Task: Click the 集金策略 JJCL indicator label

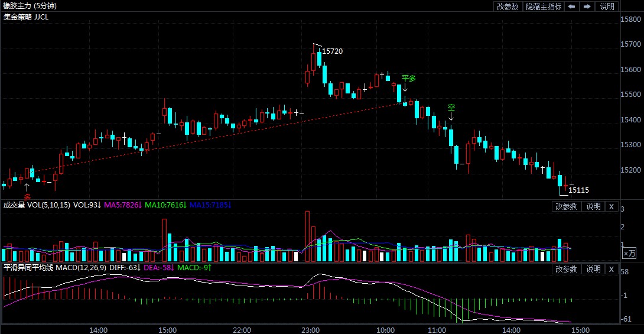Action: tap(26, 17)
